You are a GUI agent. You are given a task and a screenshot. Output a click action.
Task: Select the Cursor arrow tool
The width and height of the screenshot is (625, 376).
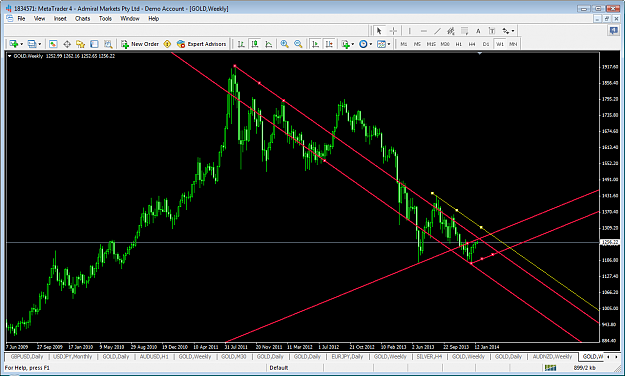point(379,31)
